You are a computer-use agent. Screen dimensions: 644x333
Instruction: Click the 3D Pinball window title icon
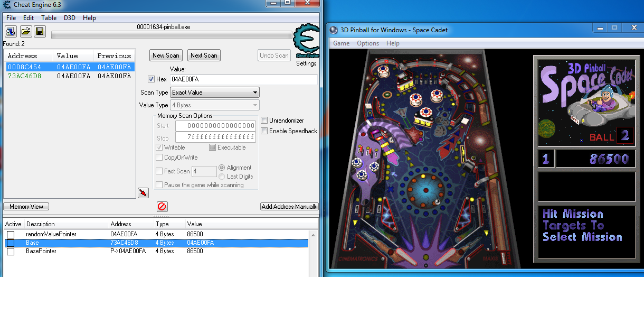click(x=333, y=30)
